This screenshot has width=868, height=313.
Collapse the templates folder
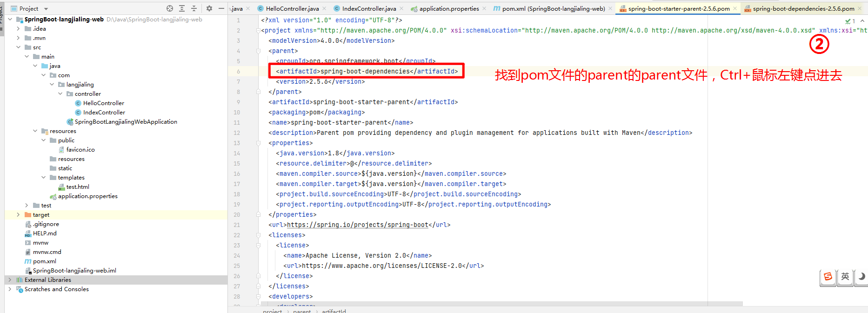click(43, 178)
